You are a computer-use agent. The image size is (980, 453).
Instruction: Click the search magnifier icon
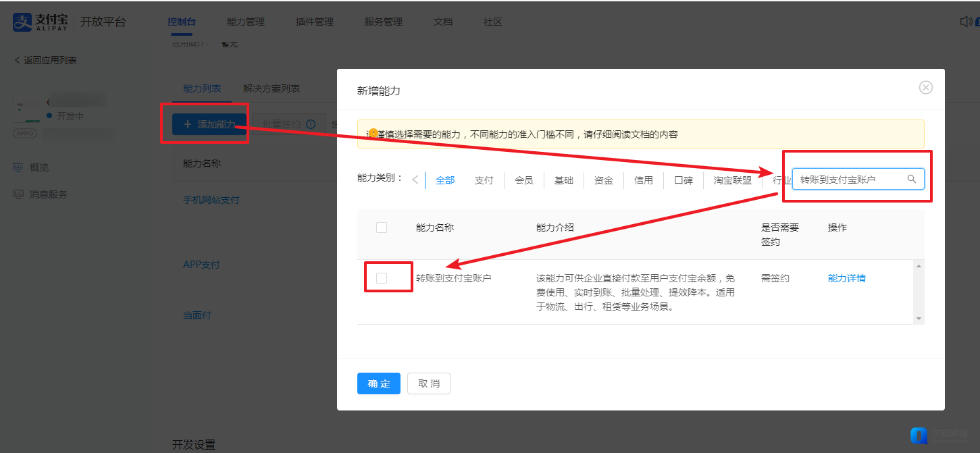911,179
